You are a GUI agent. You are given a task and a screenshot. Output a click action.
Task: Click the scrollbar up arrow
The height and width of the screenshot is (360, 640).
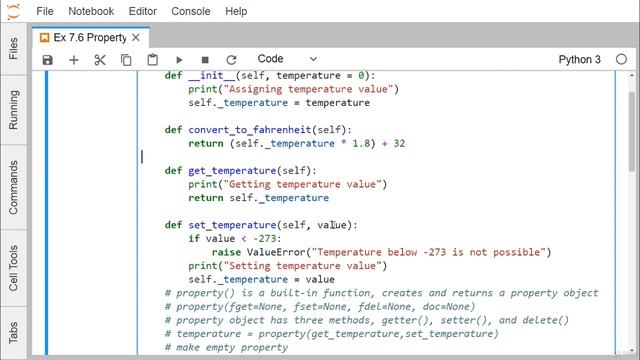(x=632, y=75)
